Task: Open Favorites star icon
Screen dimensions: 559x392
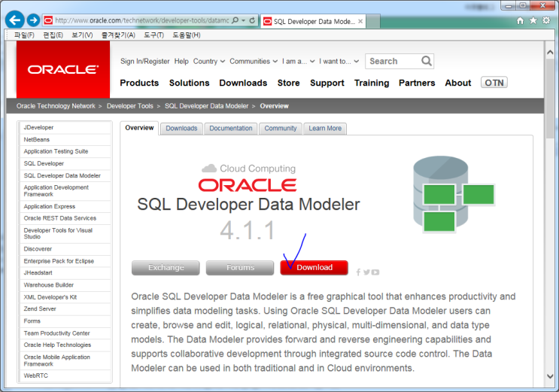Action: [x=533, y=20]
